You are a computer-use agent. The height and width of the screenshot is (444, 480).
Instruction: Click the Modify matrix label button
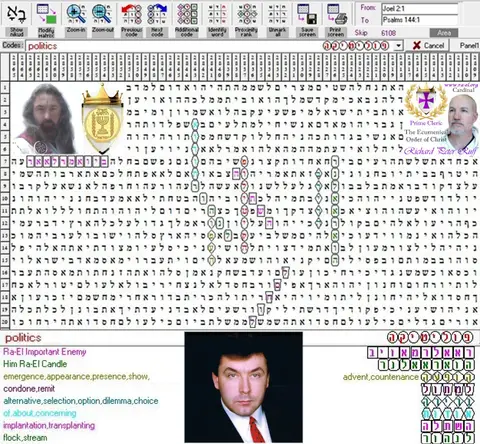pyautogui.click(x=46, y=32)
